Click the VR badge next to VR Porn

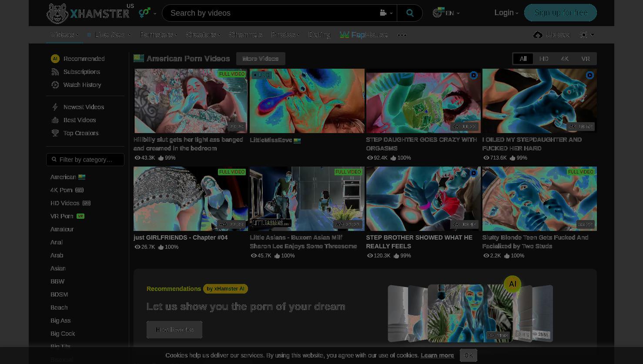80,216
